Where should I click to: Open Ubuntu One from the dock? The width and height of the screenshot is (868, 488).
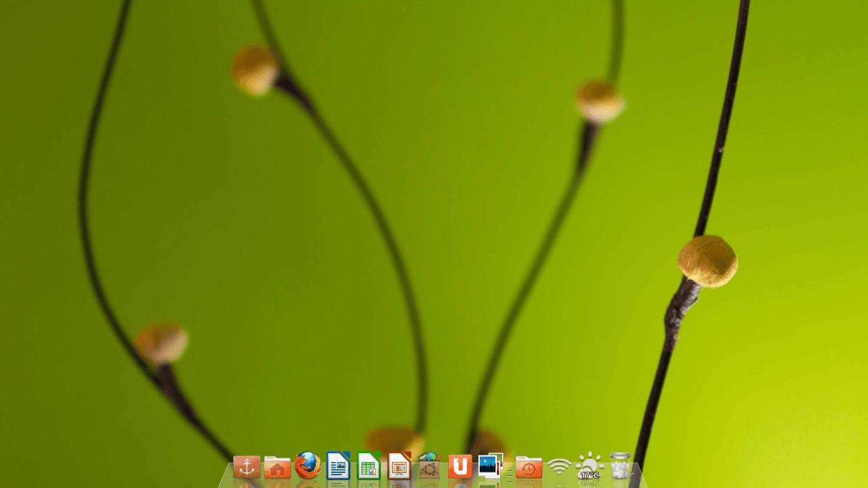coord(460,466)
